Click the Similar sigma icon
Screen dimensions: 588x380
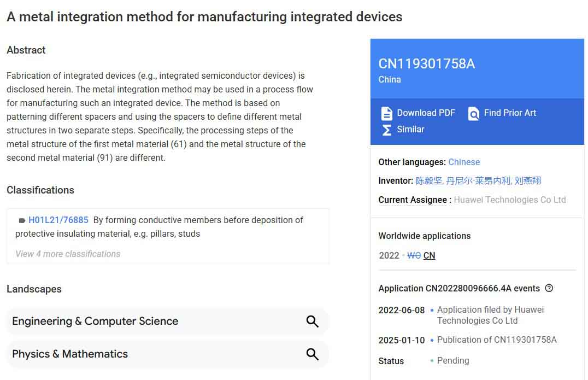[x=387, y=130]
